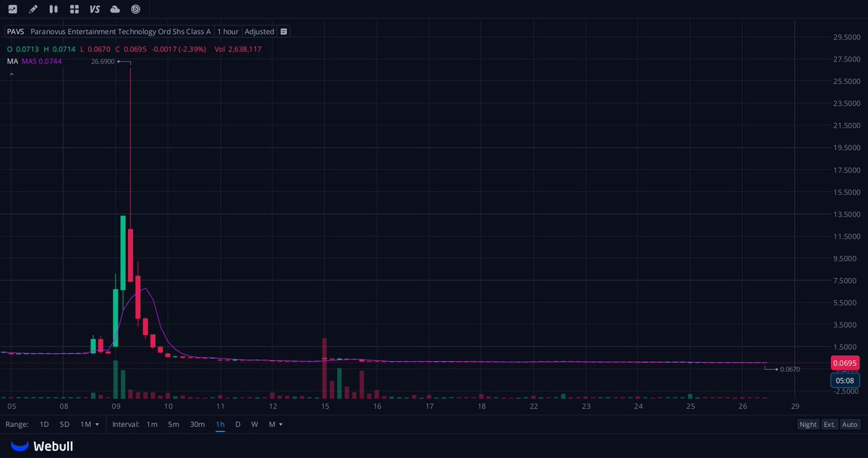Click the note icon next to Adjusted
The image size is (868, 458).
(x=284, y=32)
